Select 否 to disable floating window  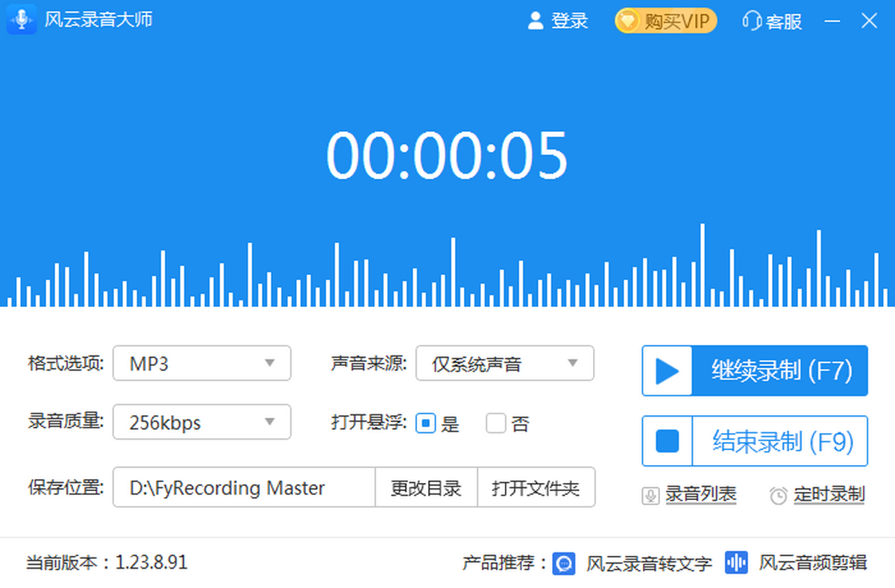tap(496, 424)
